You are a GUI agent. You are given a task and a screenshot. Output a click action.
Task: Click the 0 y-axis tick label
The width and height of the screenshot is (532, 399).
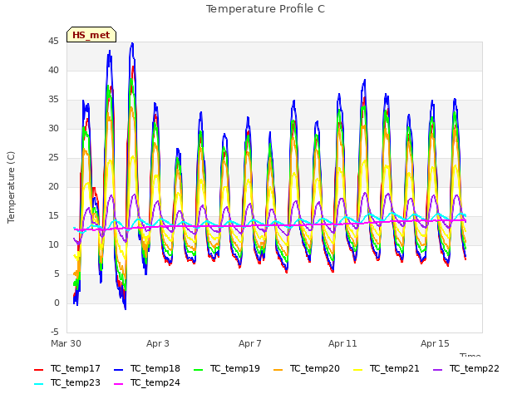(57, 303)
